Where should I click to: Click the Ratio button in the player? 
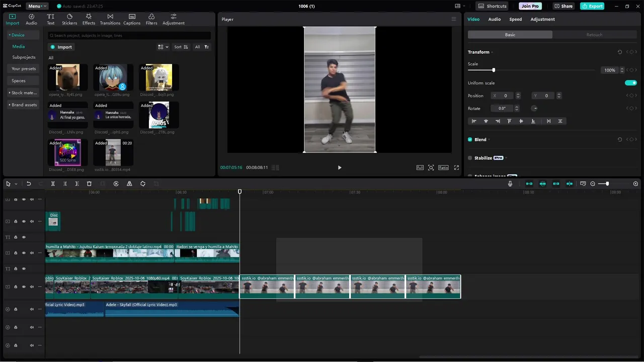(x=443, y=167)
